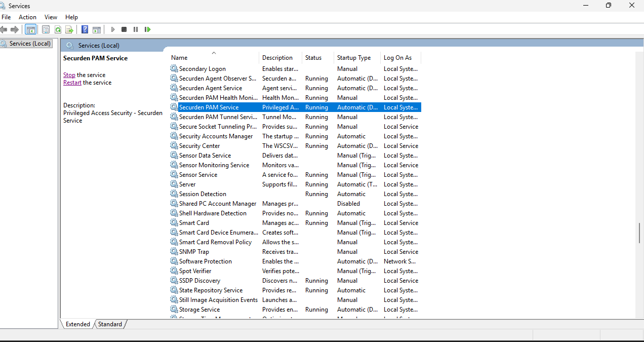The height and width of the screenshot is (342, 644).
Task: Sort by the Description column header
Action: [280, 57]
